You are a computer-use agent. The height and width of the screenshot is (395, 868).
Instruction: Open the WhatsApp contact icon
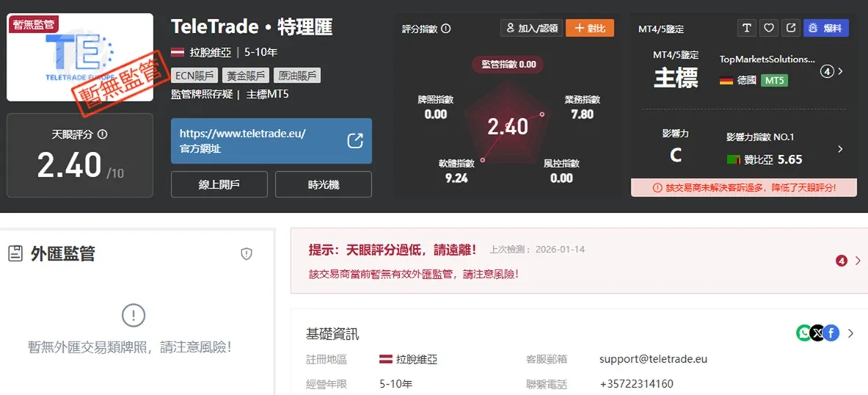(803, 333)
